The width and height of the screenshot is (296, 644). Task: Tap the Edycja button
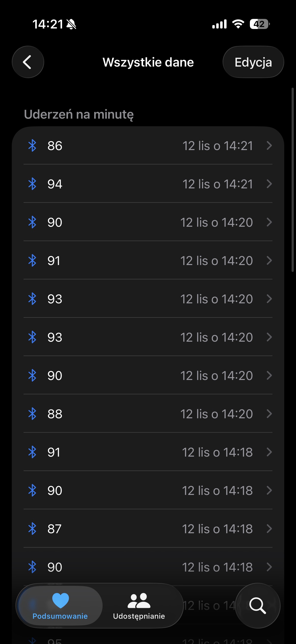pyautogui.click(x=253, y=62)
